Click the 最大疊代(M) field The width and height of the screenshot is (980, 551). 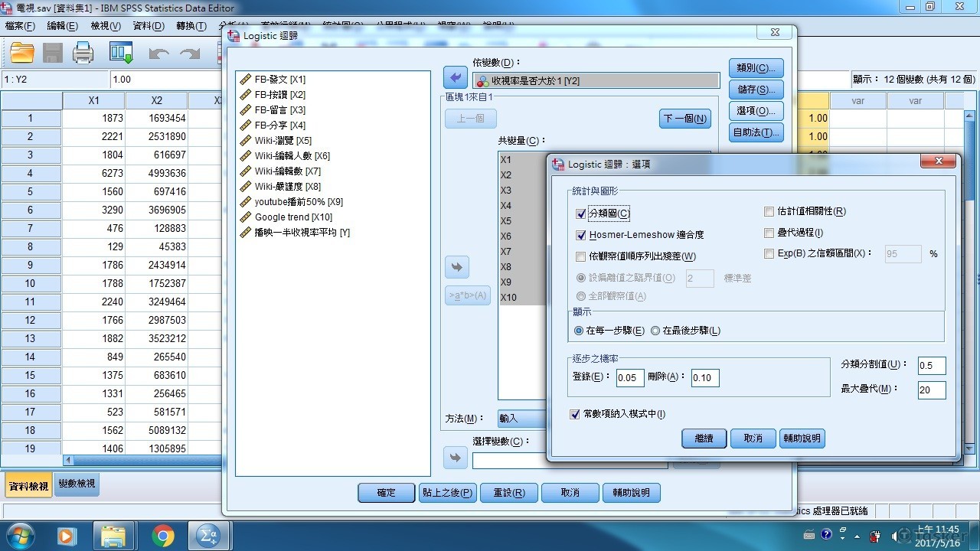932,390
